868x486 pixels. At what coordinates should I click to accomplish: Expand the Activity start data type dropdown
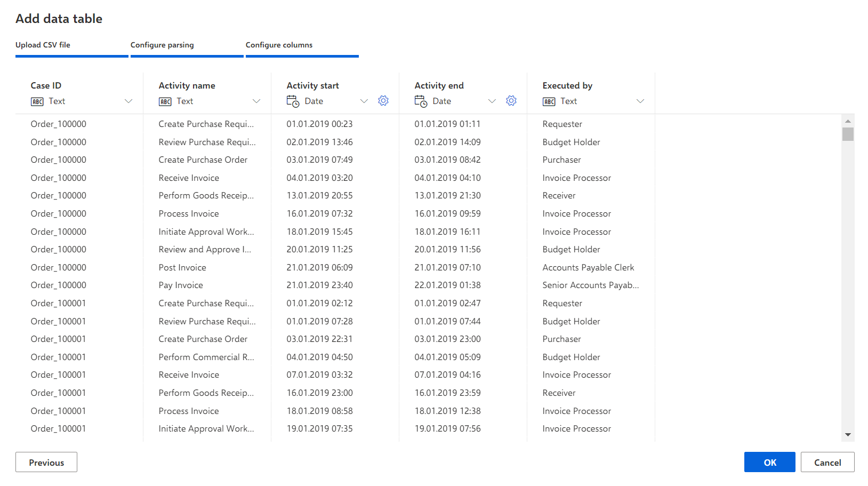click(364, 101)
